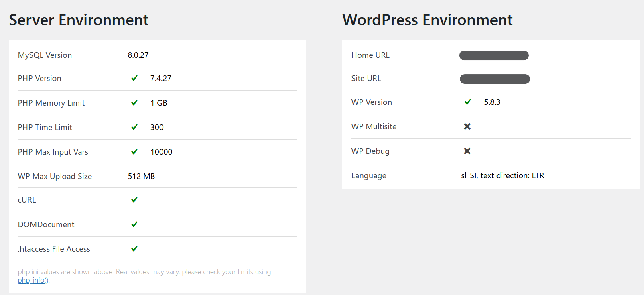Click the WP Version label
The image size is (644, 295).
(x=372, y=102)
